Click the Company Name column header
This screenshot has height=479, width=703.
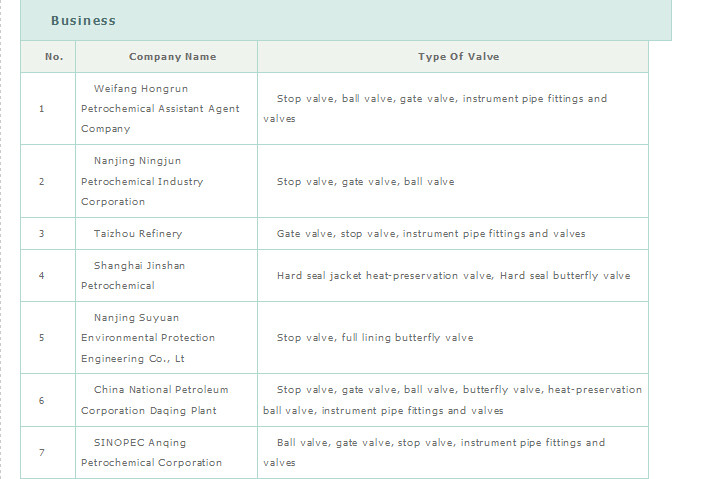tap(172, 57)
